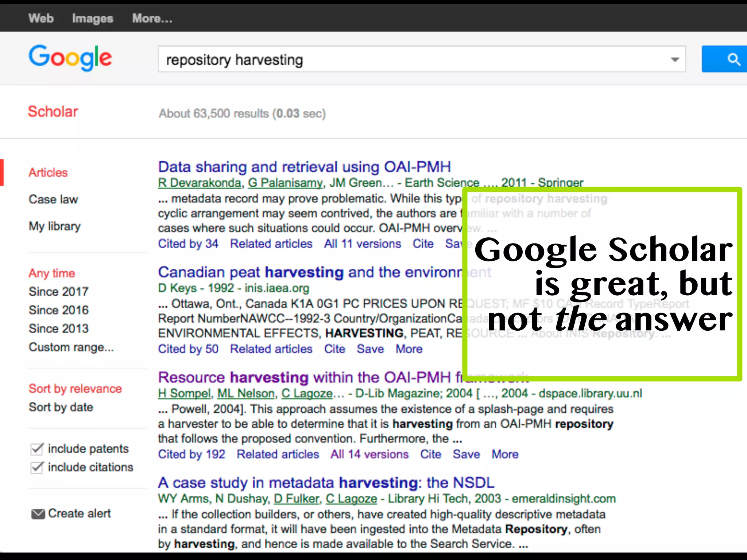
Task: Open author G Palanisamy profile
Action: (x=286, y=183)
